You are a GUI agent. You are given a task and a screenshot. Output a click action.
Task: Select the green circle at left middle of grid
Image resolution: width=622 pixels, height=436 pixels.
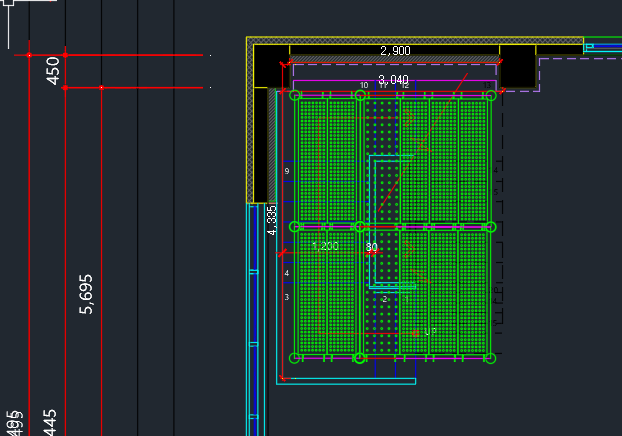click(x=295, y=227)
